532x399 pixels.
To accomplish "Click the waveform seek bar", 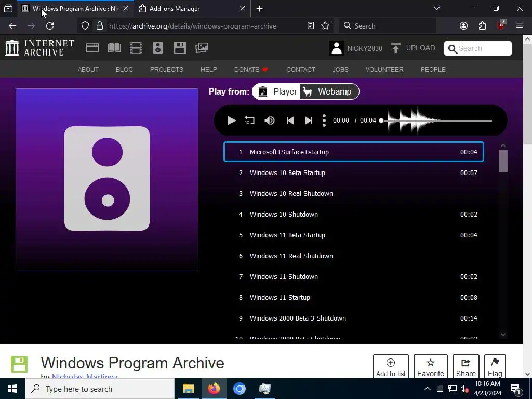I will pos(436,121).
